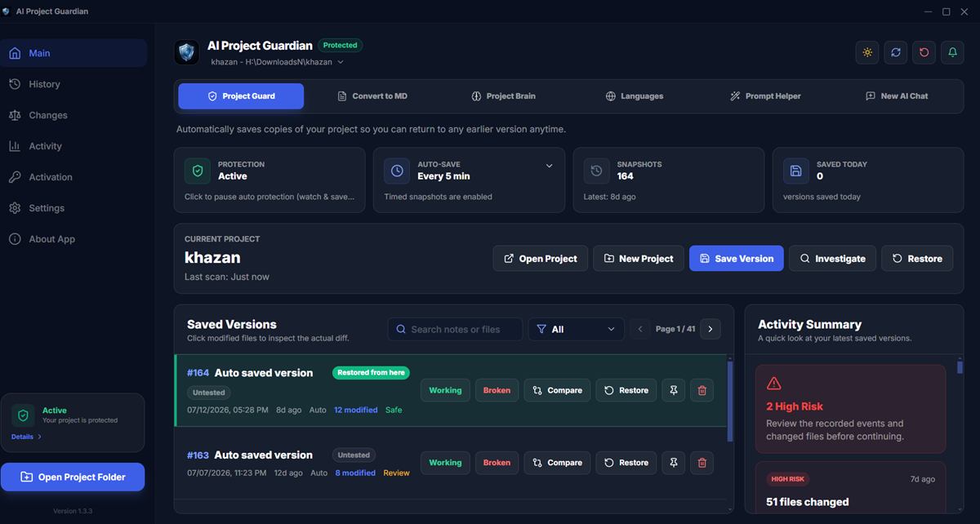Click the search magnifier icon in Saved Versions
The image size is (980, 524).
click(x=401, y=329)
